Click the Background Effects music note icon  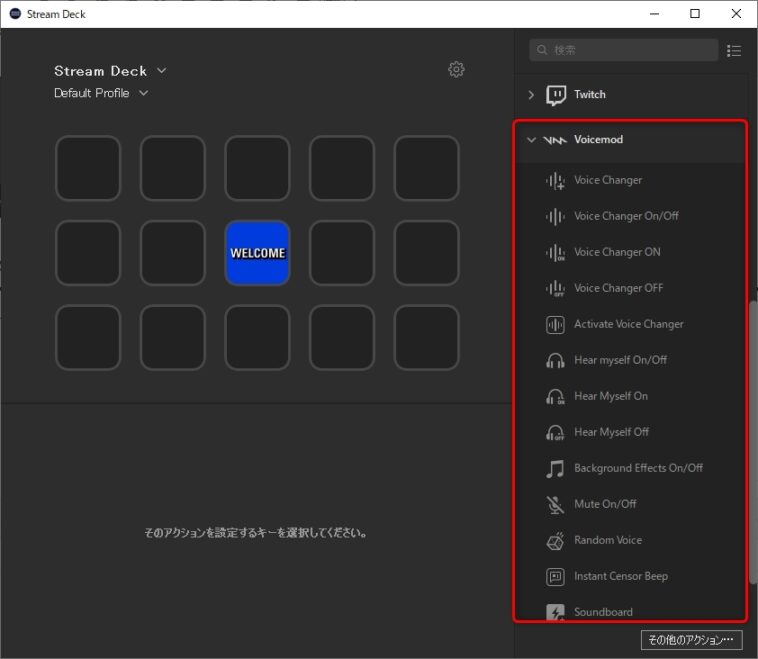(x=555, y=469)
